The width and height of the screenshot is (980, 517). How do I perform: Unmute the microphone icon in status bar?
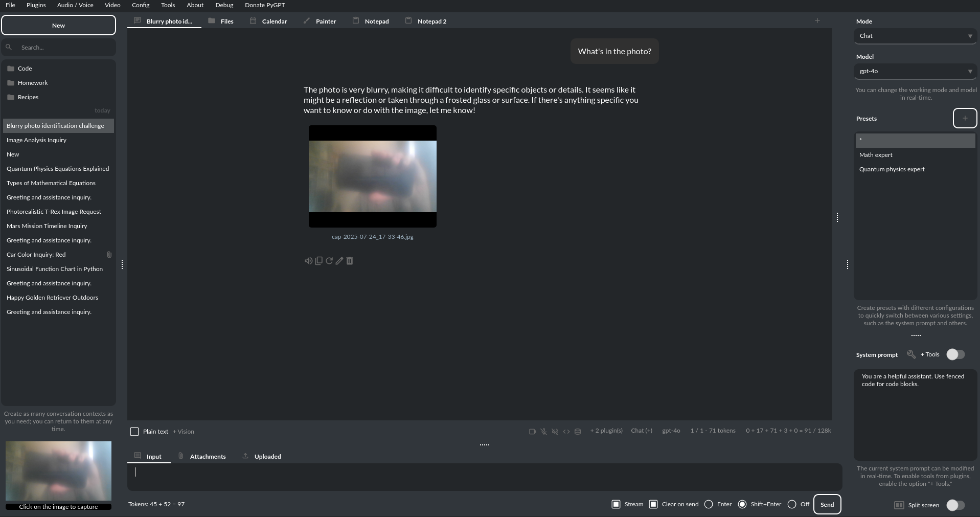pyautogui.click(x=543, y=432)
